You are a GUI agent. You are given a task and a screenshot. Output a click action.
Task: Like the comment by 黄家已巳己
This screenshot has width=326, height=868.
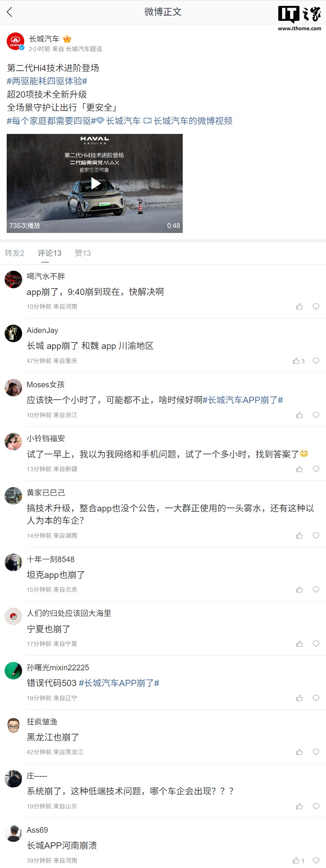coord(299,536)
